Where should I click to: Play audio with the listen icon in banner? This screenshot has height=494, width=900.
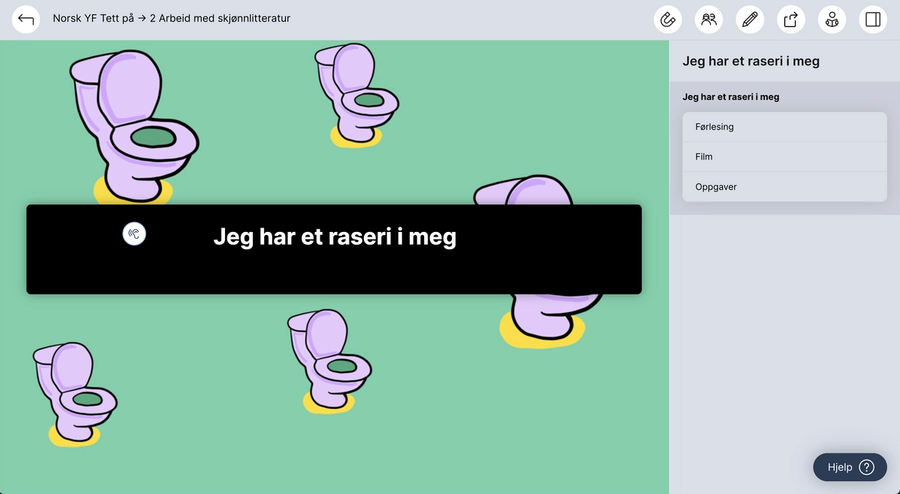click(134, 234)
